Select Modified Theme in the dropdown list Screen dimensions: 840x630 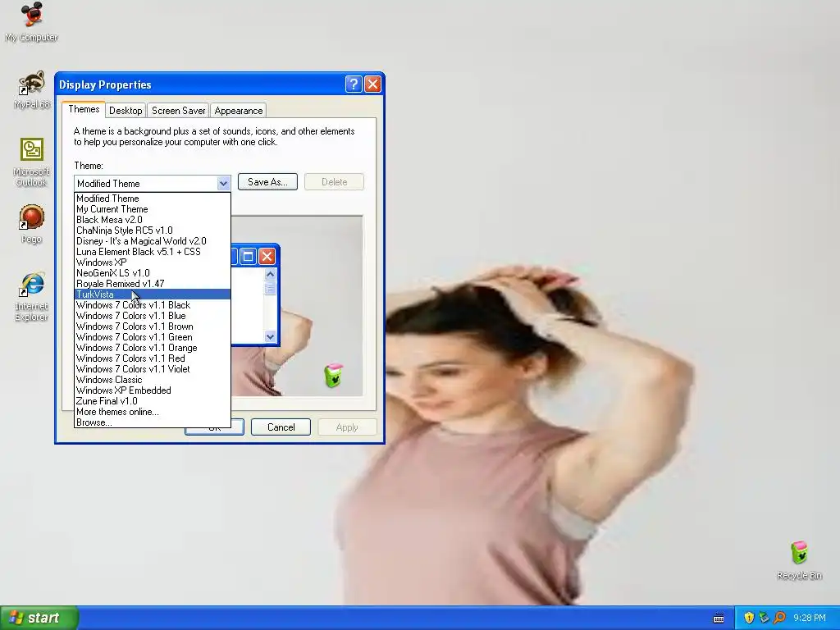pyautogui.click(x=152, y=199)
